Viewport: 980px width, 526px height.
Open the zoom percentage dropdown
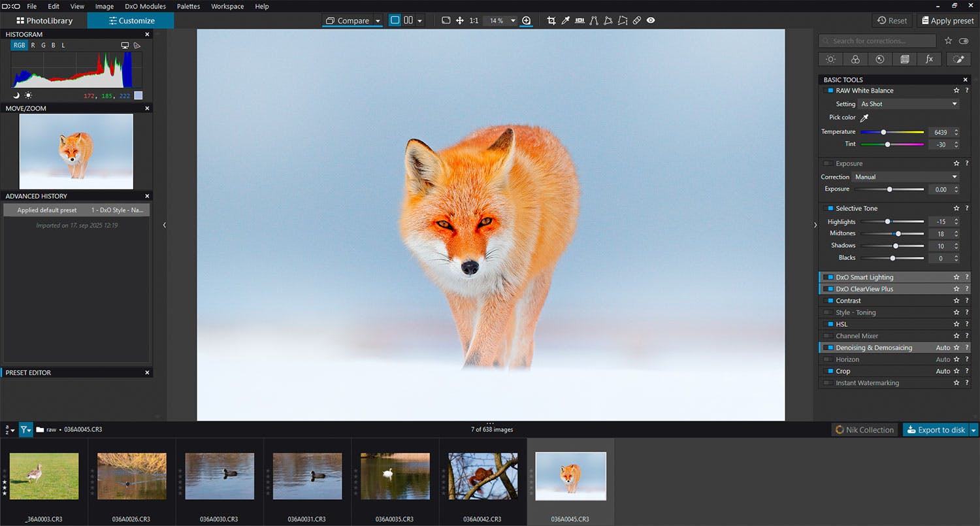click(x=513, y=21)
